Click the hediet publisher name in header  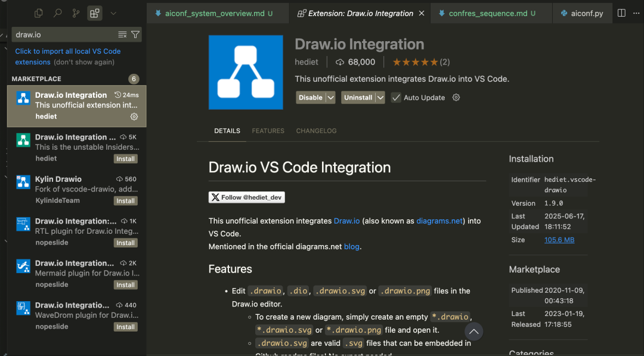(x=306, y=62)
